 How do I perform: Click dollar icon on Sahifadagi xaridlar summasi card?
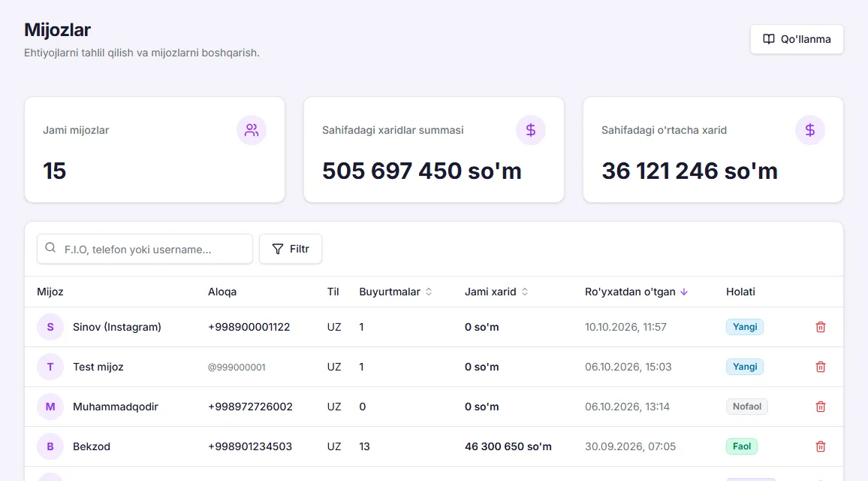pyautogui.click(x=531, y=130)
